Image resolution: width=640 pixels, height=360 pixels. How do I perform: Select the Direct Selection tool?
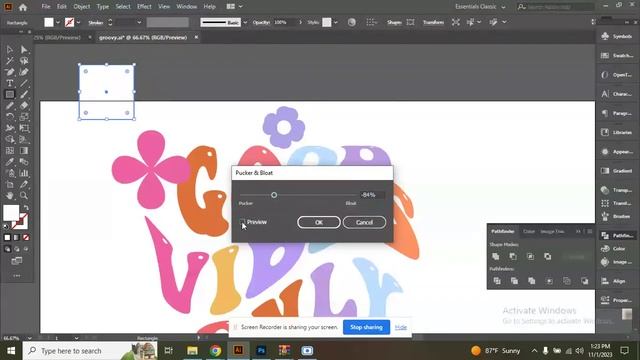(24, 50)
